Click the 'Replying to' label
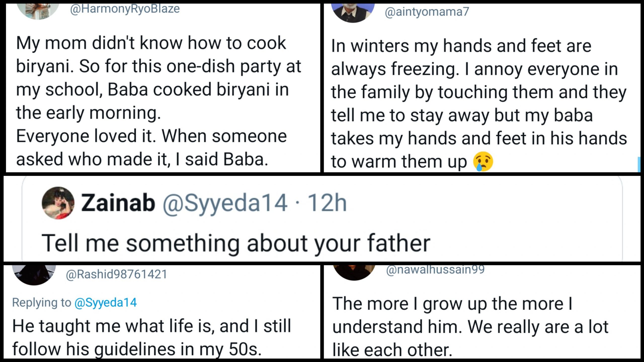This screenshot has height=362, width=644. (42, 303)
